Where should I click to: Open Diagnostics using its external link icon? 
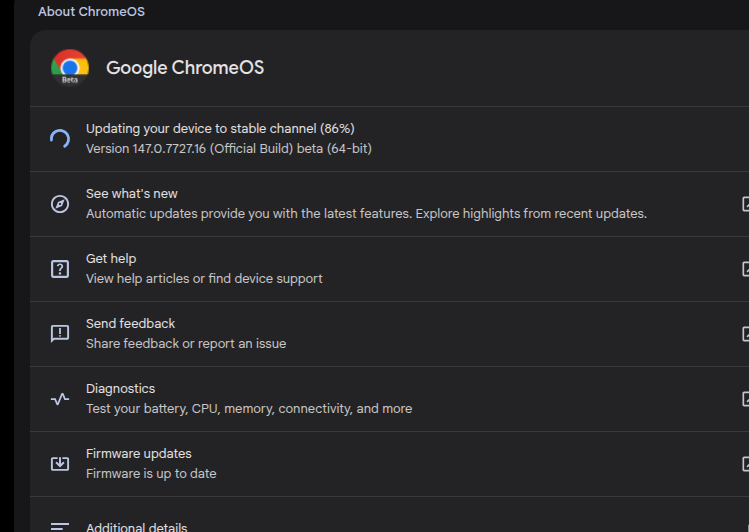pyautogui.click(x=744, y=399)
